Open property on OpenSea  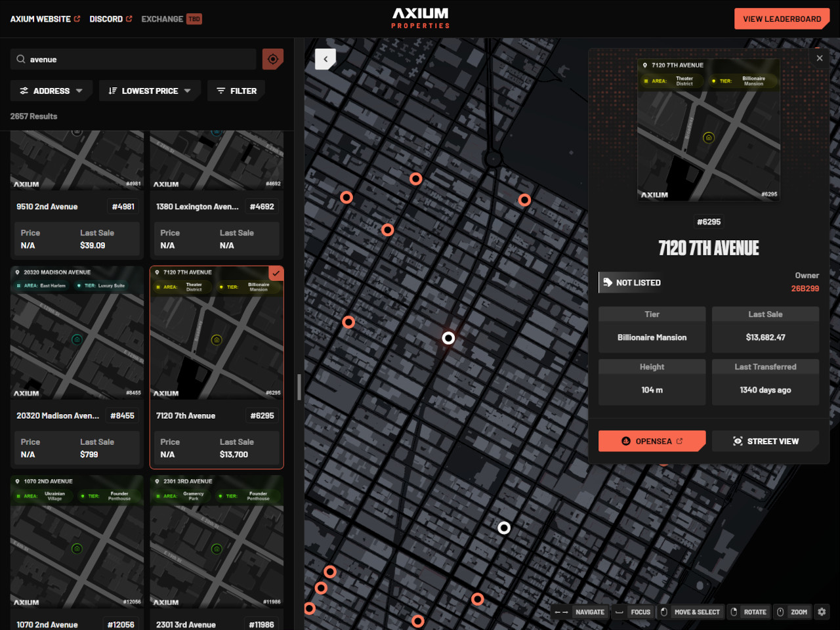pos(652,441)
